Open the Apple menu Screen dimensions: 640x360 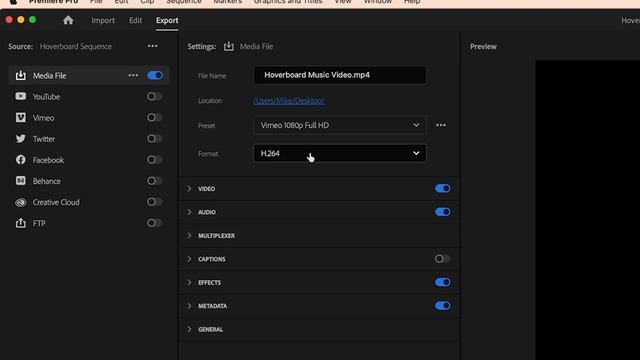[13, 2]
